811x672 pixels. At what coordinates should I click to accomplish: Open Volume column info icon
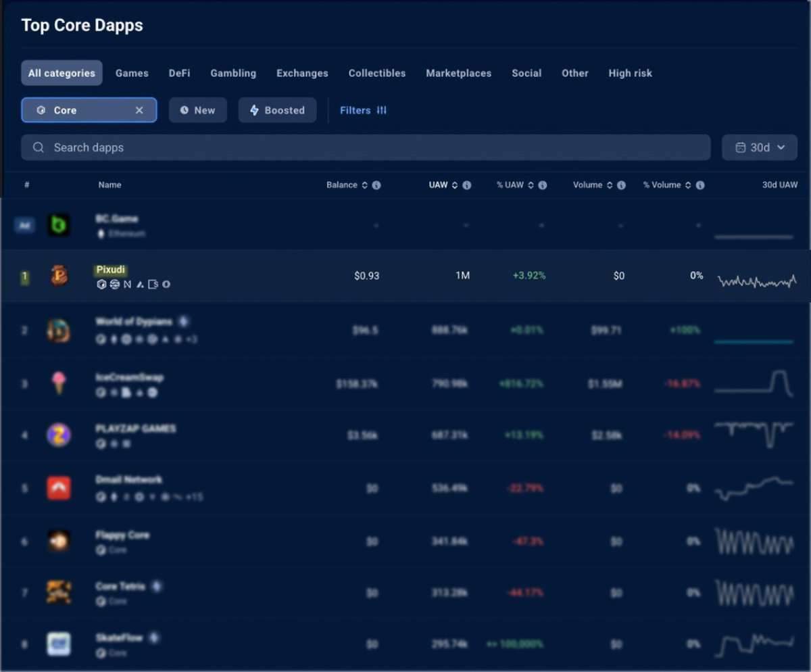click(621, 185)
